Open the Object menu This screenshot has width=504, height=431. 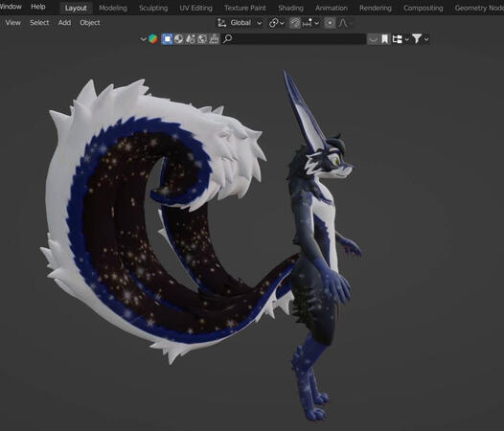click(90, 22)
